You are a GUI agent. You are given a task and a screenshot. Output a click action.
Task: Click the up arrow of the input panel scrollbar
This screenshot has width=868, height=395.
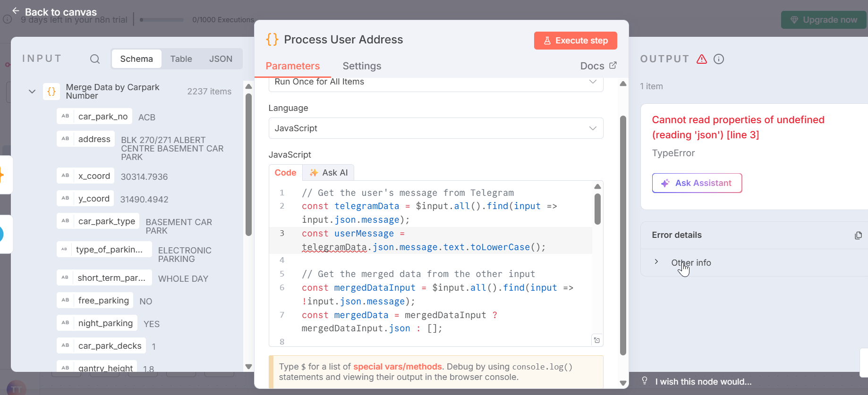coord(248,86)
